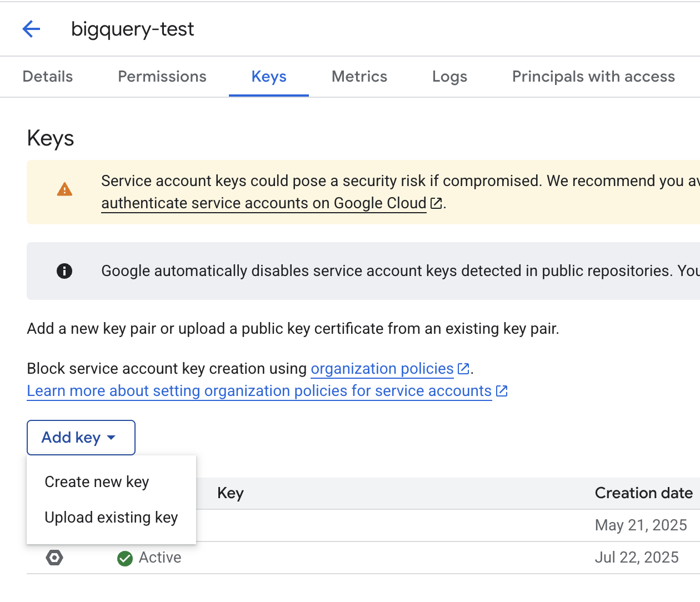The height and width of the screenshot is (602, 700).
Task: Click the hexagon key icon in Jul 22 row
Action: pos(54,558)
